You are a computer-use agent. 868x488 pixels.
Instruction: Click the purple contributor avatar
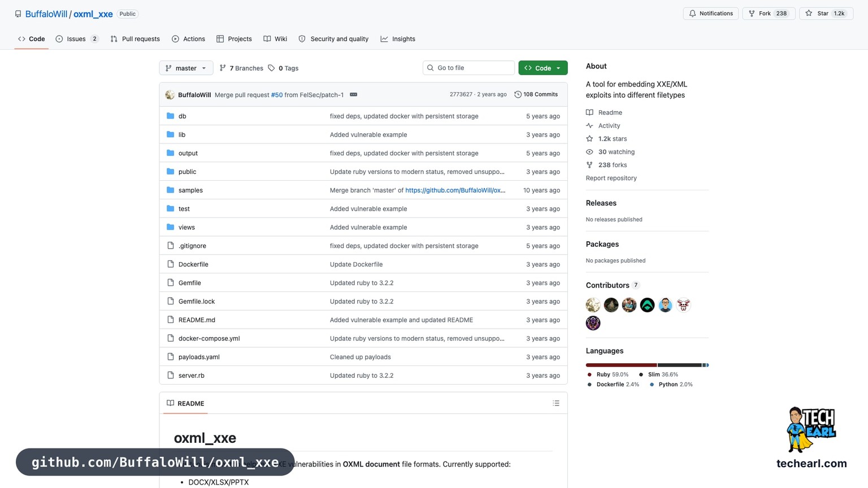[x=593, y=323]
